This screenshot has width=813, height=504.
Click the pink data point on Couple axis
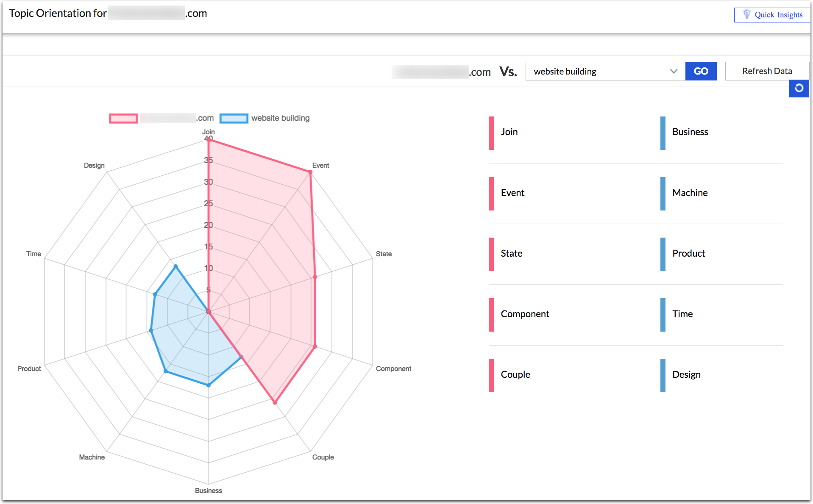click(275, 402)
